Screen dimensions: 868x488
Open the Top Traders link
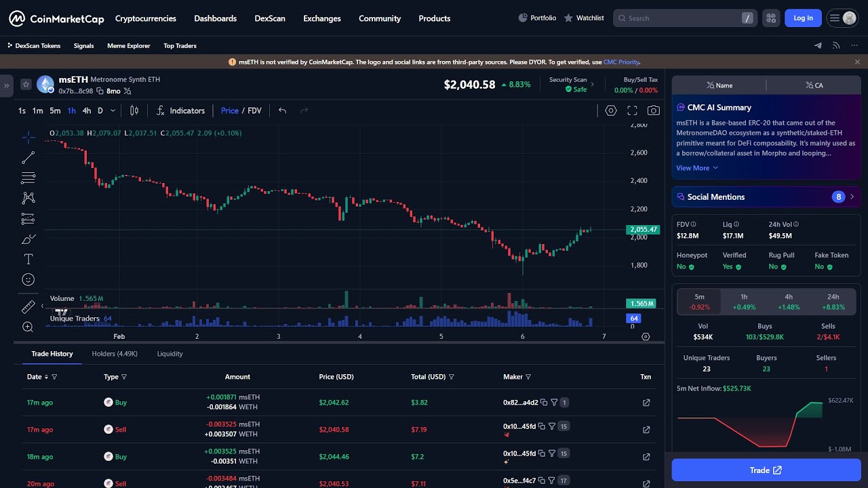[180, 45]
